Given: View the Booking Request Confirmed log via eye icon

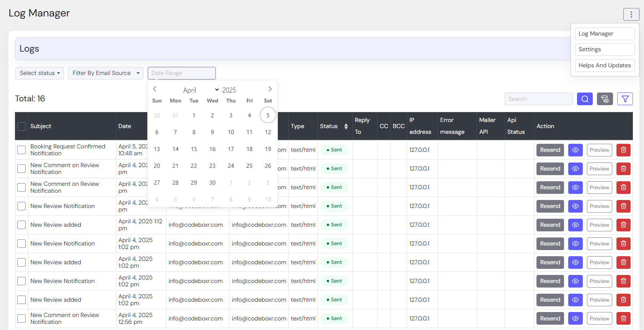Looking at the screenshot, I should click(x=575, y=150).
